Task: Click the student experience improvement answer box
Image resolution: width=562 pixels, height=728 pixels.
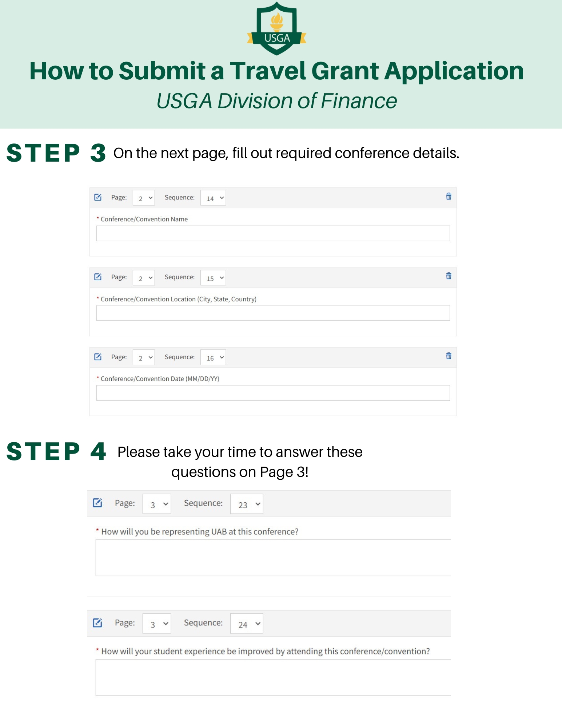Action: tap(273, 677)
